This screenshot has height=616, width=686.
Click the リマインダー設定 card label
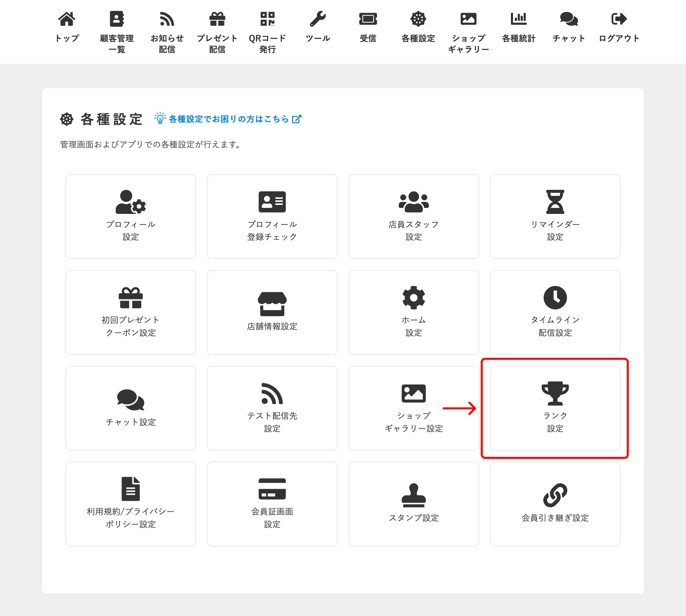pyautogui.click(x=555, y=230)
